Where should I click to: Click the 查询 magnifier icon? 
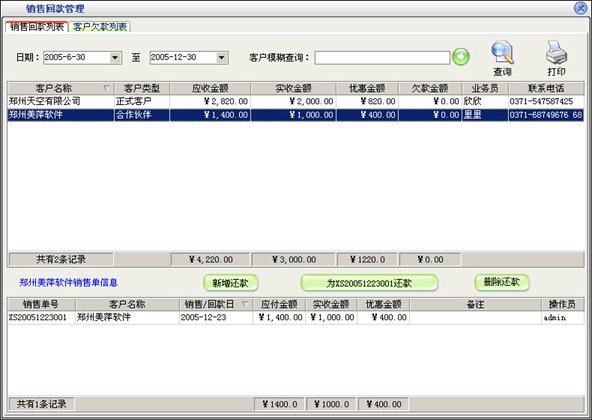pyautogui.click(x=502, y=53)
